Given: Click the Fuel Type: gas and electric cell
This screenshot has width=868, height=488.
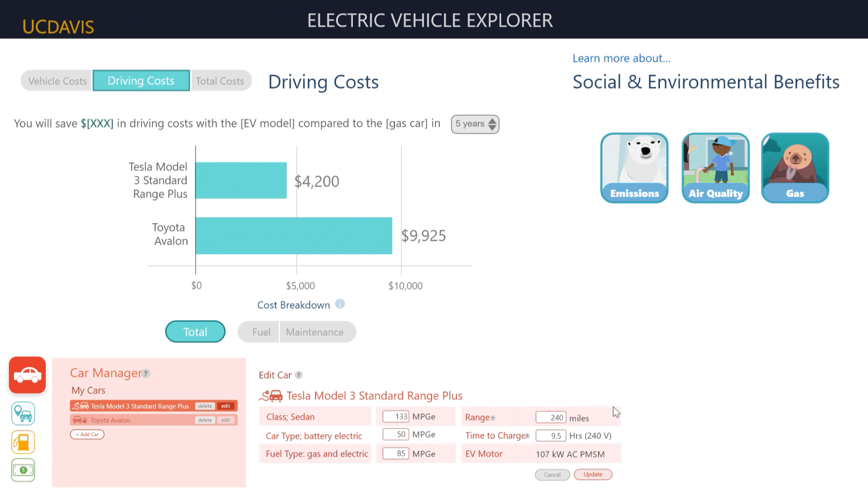Looking at the screenshot, I should pyautogui.click(x=315, y=454).
